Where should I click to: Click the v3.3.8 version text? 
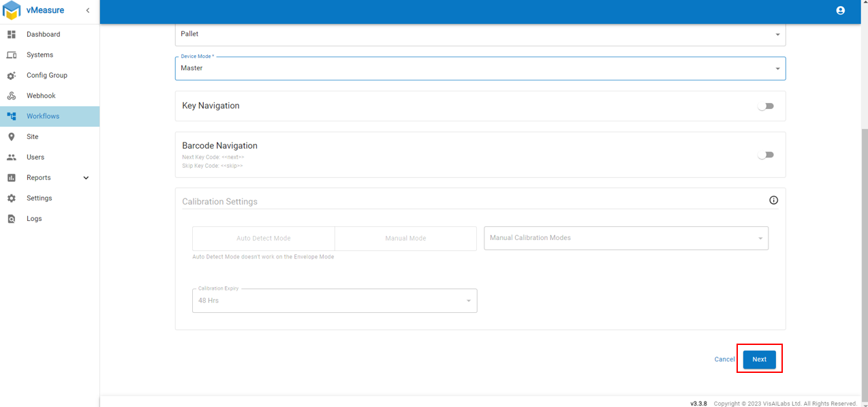[698, 404]
